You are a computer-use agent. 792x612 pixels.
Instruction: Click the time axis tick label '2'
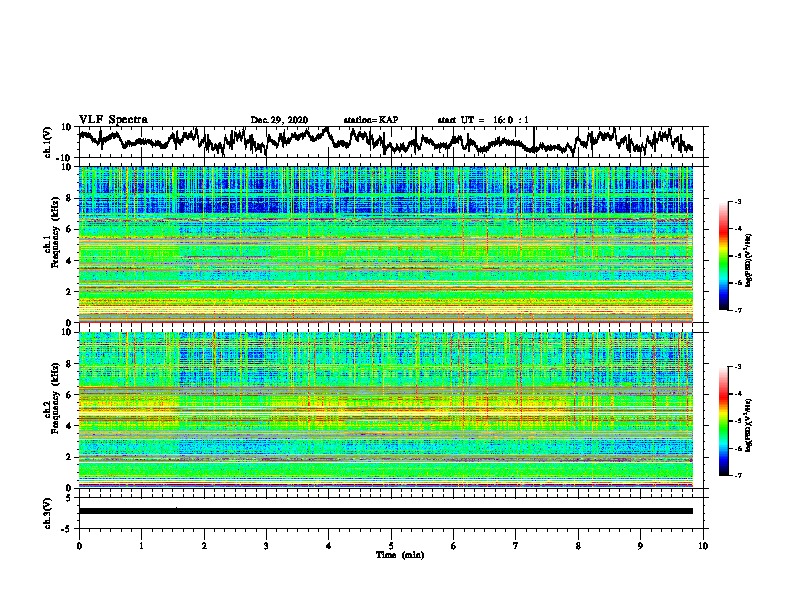click(x=204, y=546)
